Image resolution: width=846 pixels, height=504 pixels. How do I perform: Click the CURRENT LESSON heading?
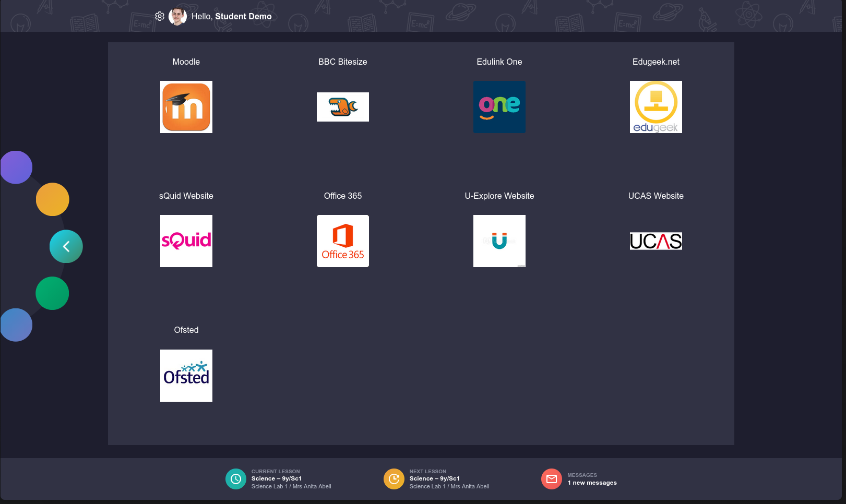click(276, 471)
